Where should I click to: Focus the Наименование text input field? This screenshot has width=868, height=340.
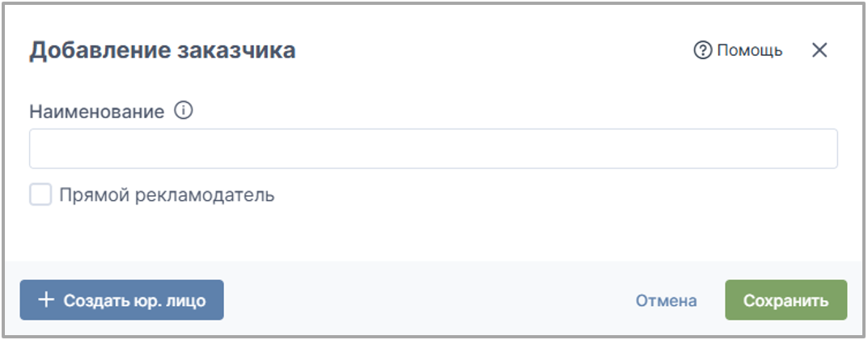click(x=433, y=148)
